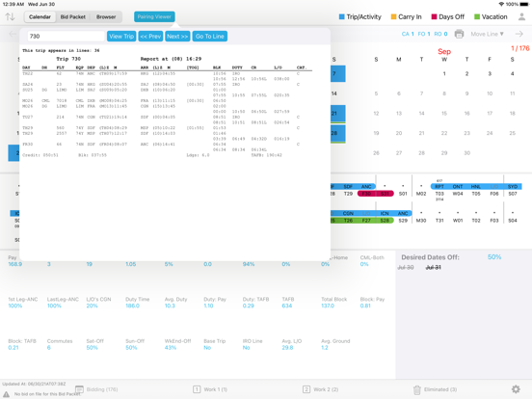Click the Pairing Viewer button

154,16
